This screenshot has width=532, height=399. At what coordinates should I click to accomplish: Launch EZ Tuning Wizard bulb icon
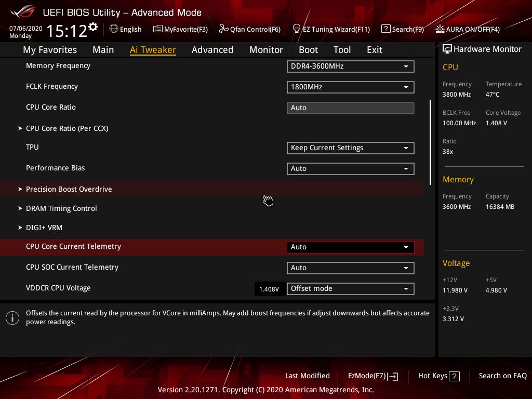click(x=297, y=29)
